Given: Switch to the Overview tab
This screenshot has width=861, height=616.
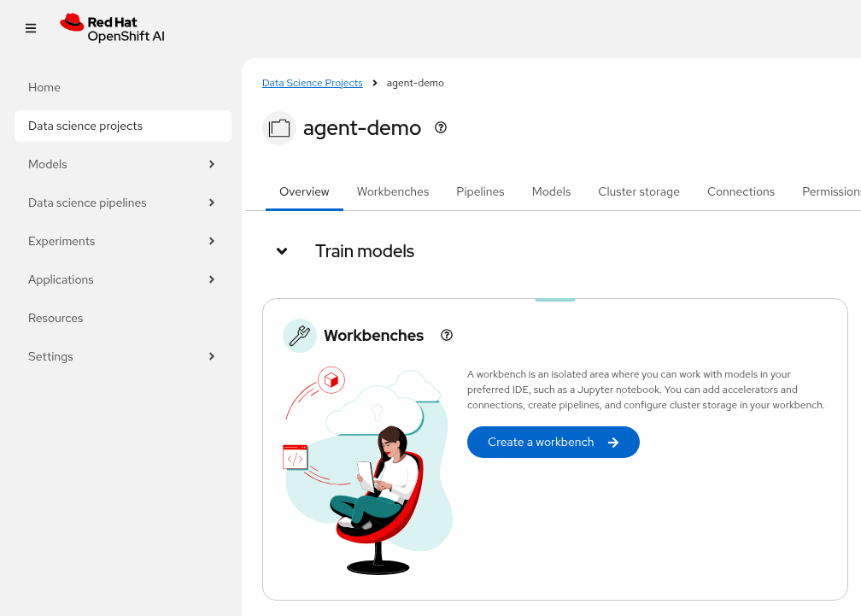Looking at the screenshot, I should (x=304, y=191).
